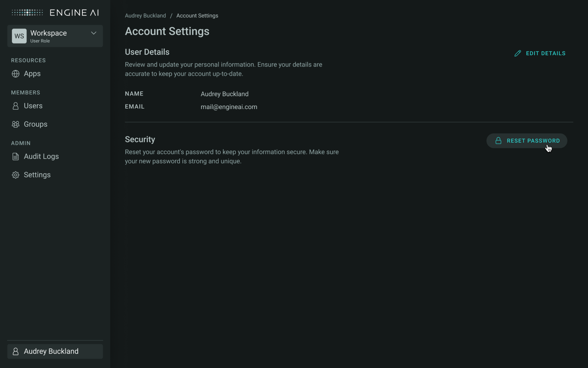Screen dimensions: 588x368
Task: Click the Users person icon
Action: (16, 106)
